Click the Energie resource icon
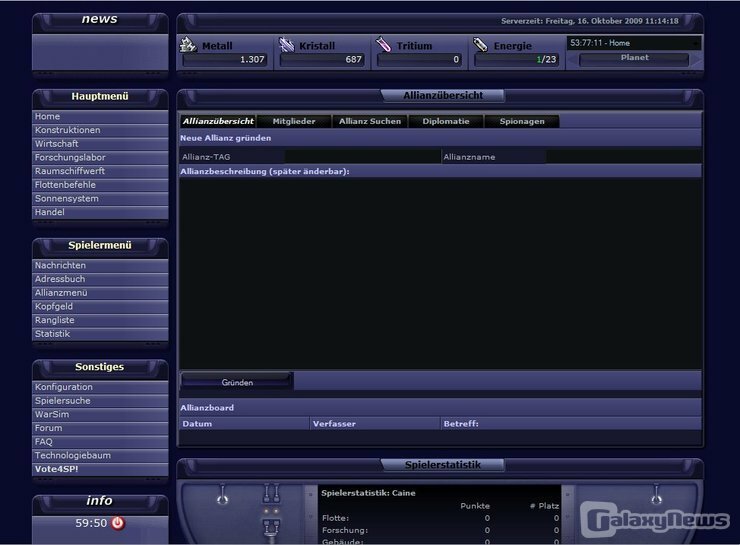This screenshot has height=545, width=740. [480, 44]
